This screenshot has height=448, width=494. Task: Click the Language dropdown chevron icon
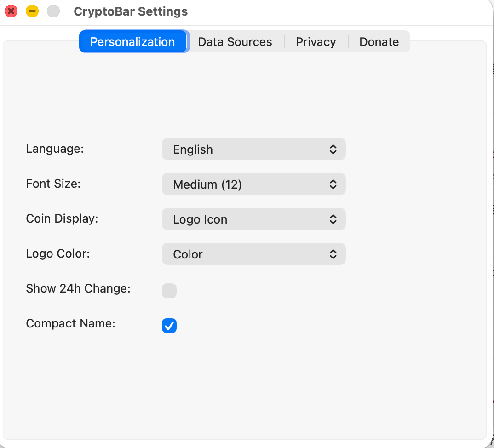tap(333, 149)
